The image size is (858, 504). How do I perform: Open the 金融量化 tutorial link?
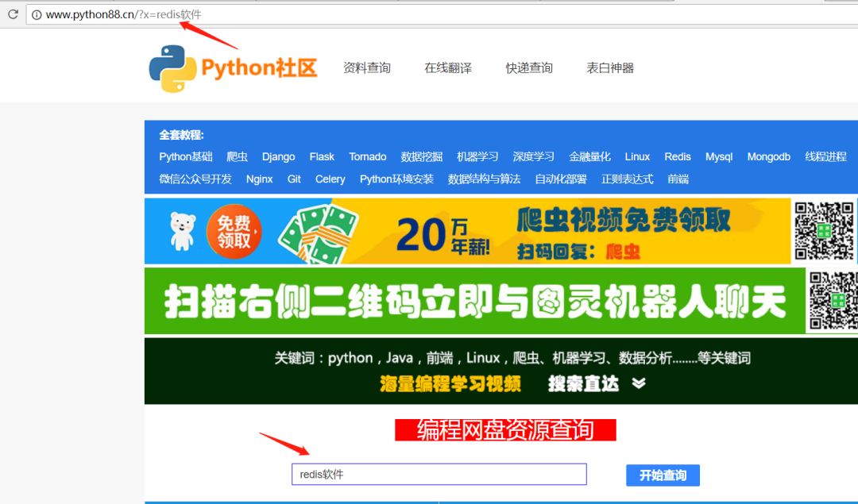pos(589,157)
